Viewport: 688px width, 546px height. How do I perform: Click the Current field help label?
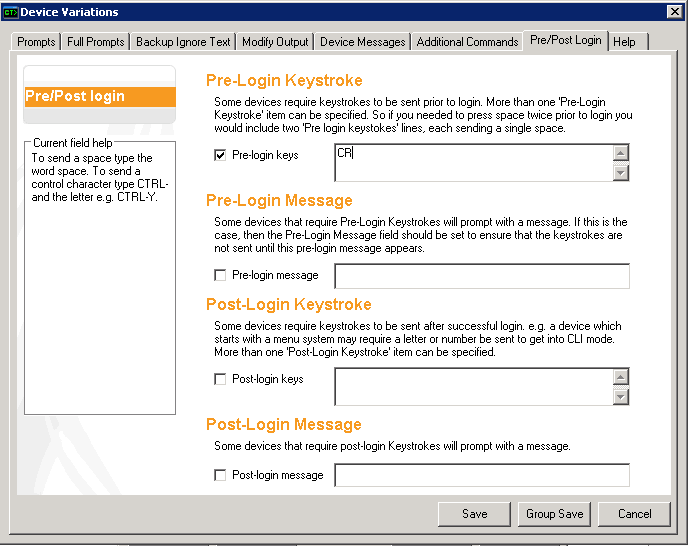coord(73,143)
